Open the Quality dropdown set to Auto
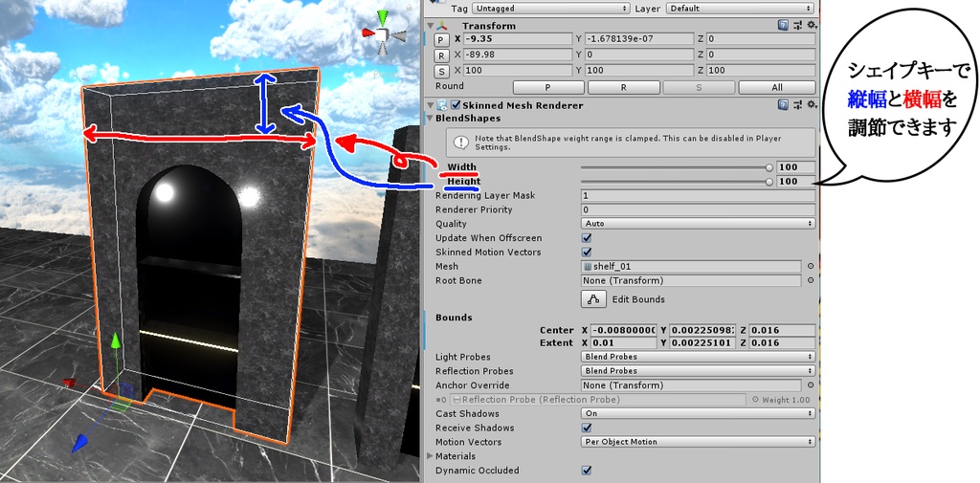 coord(698,224)
